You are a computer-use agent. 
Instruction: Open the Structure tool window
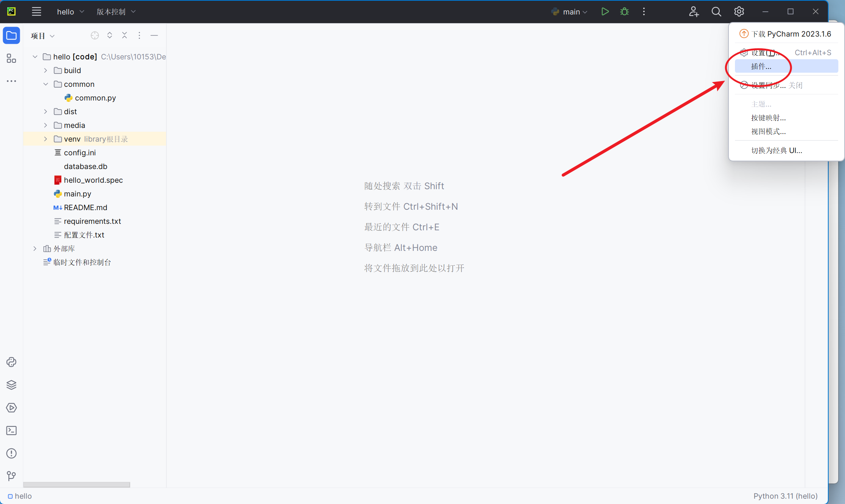point(11,58)
